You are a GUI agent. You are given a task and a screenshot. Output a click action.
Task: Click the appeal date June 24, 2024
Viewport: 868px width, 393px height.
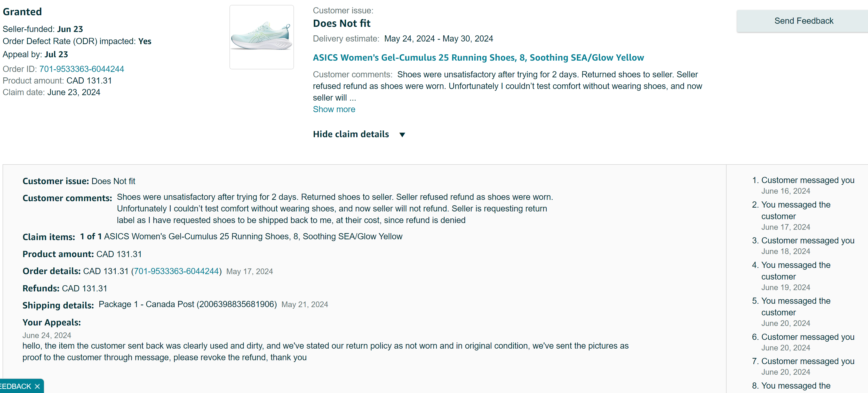click(x=47, y=335)
